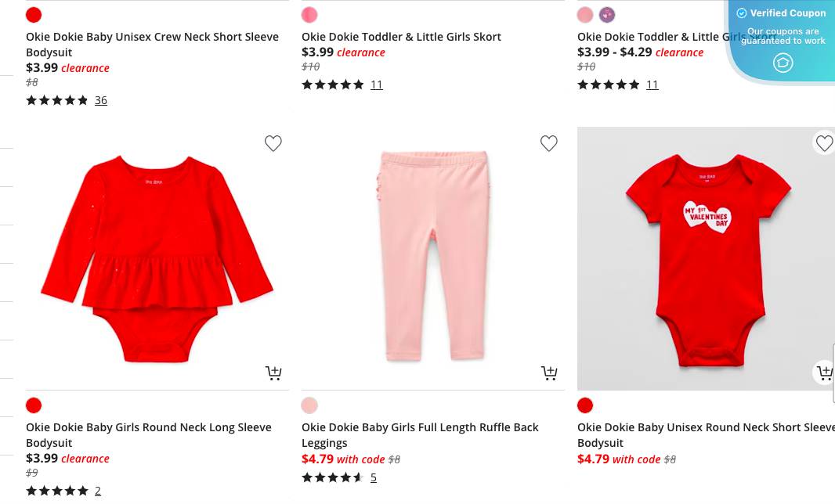
Task: Click the stars on the $3.99 - $4.29 skort
Action: tap(608, 85)
